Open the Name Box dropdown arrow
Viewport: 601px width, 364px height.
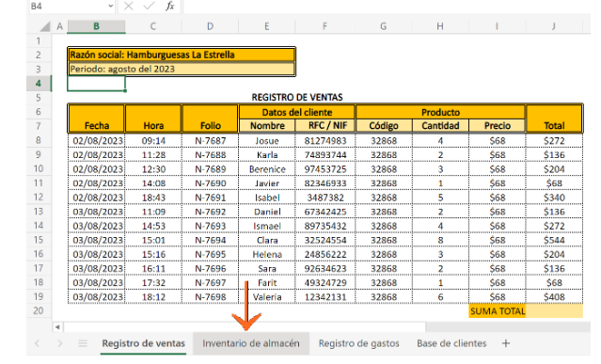click(x=110, y=7)
